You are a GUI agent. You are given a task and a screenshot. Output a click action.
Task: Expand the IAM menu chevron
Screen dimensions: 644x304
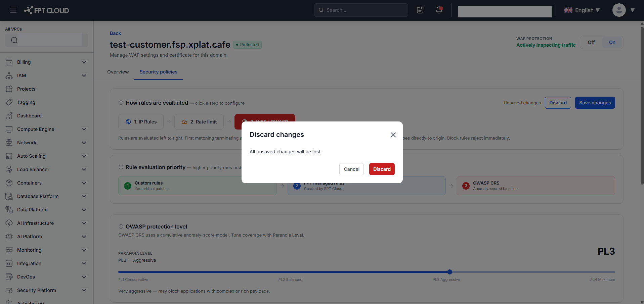84,75
